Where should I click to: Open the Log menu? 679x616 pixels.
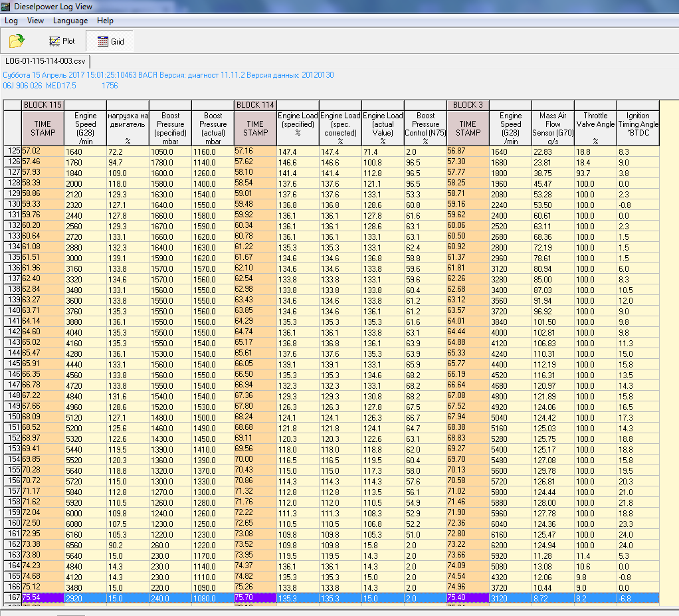click(11, 21)
